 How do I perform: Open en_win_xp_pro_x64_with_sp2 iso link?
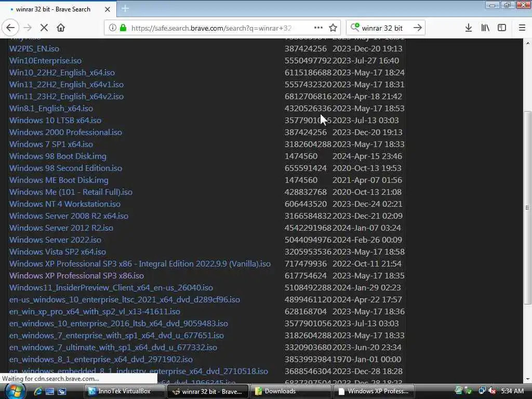coord(95,311)
